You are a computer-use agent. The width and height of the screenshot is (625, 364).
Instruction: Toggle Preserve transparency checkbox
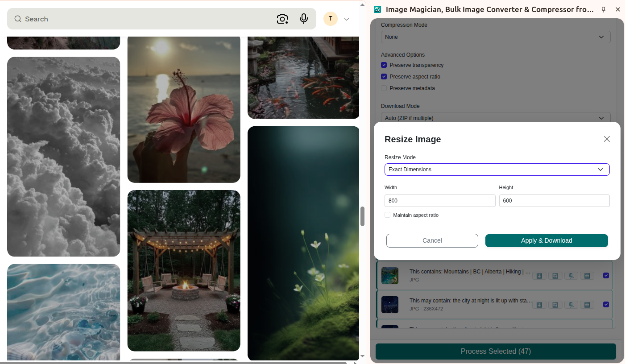point(384,65)
